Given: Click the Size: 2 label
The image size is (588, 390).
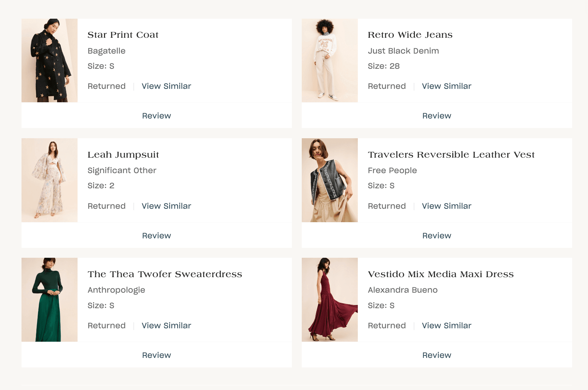Looking at the screenshot, I should (x=101, y=185).
